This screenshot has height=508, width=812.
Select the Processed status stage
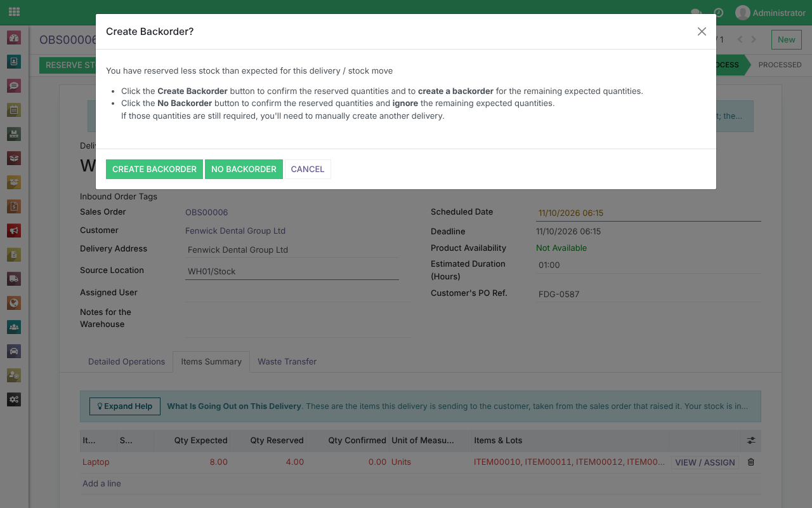coord(779,65)
